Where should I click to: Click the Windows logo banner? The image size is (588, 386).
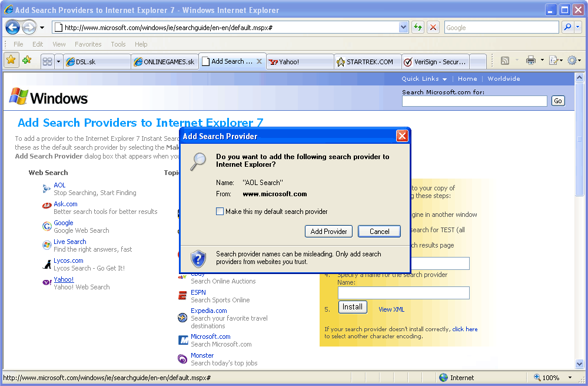[x=48, y=97]
